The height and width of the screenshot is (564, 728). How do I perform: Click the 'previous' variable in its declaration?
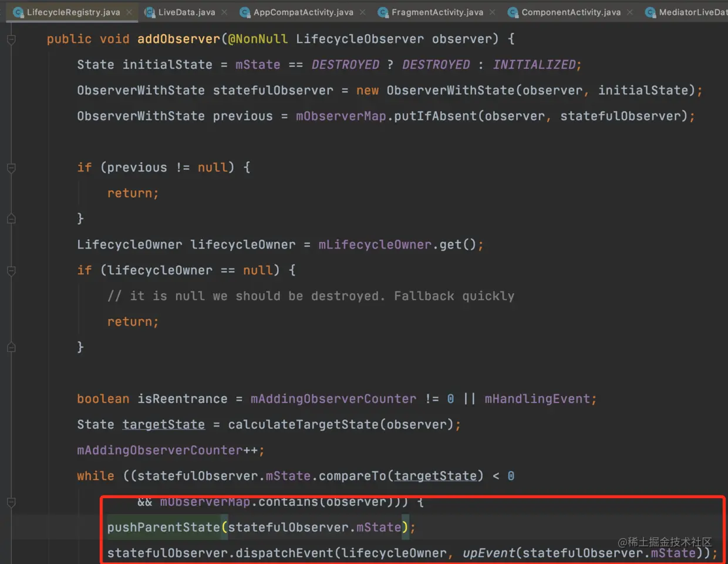tap(242, 116)
